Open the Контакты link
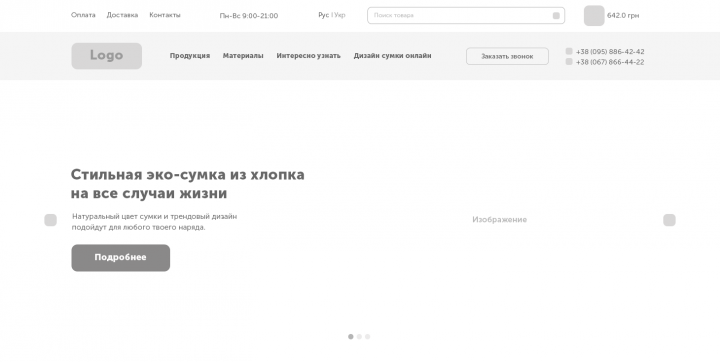720x362 pixels. (x=165, y=15)
